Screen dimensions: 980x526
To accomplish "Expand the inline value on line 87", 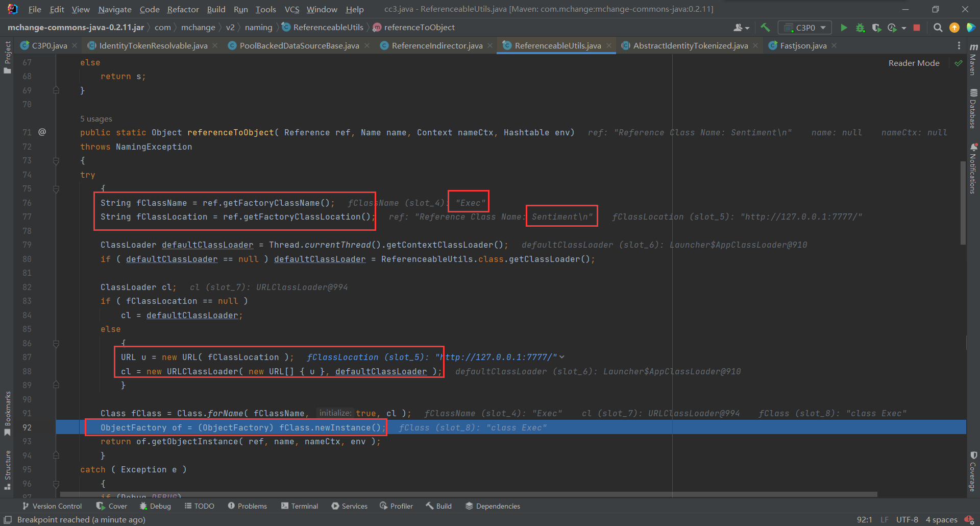I will [562, 357].
